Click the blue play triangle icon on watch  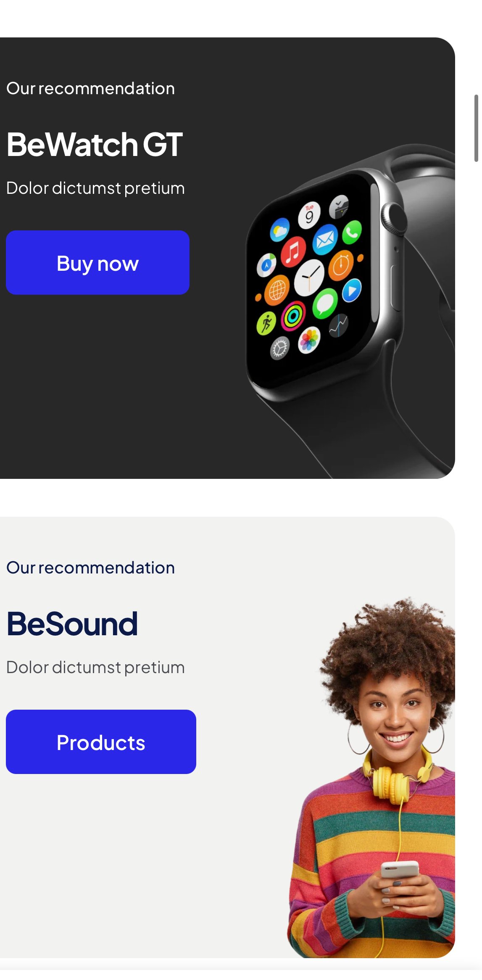352,290
